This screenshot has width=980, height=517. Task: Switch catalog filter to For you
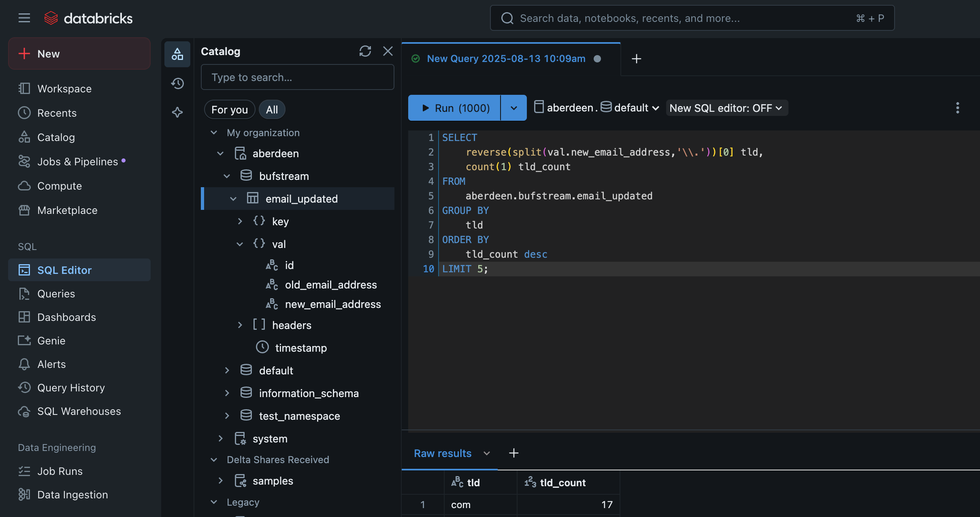tap(229, 109)
